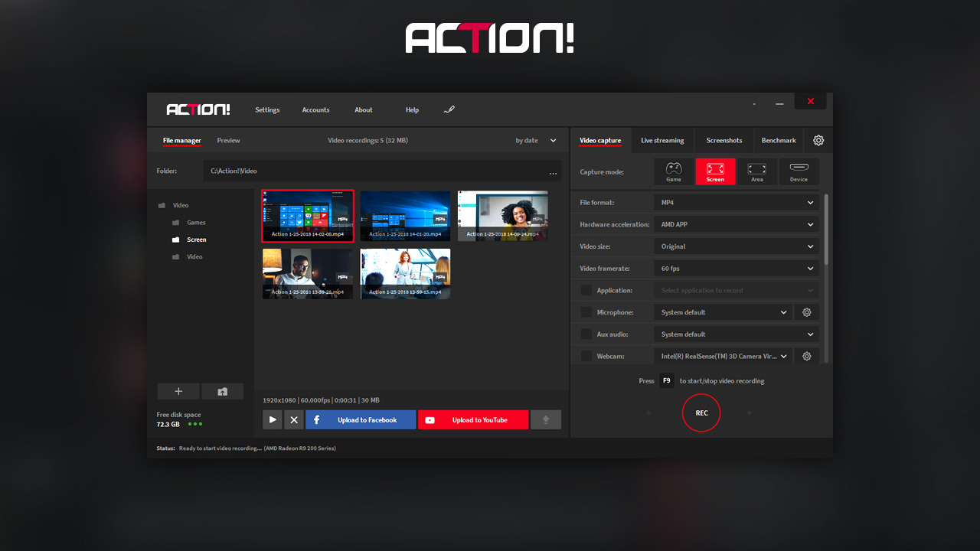Screen dimensions: 980x551
Task: Select the Screen folder
Action: [188, 240]
